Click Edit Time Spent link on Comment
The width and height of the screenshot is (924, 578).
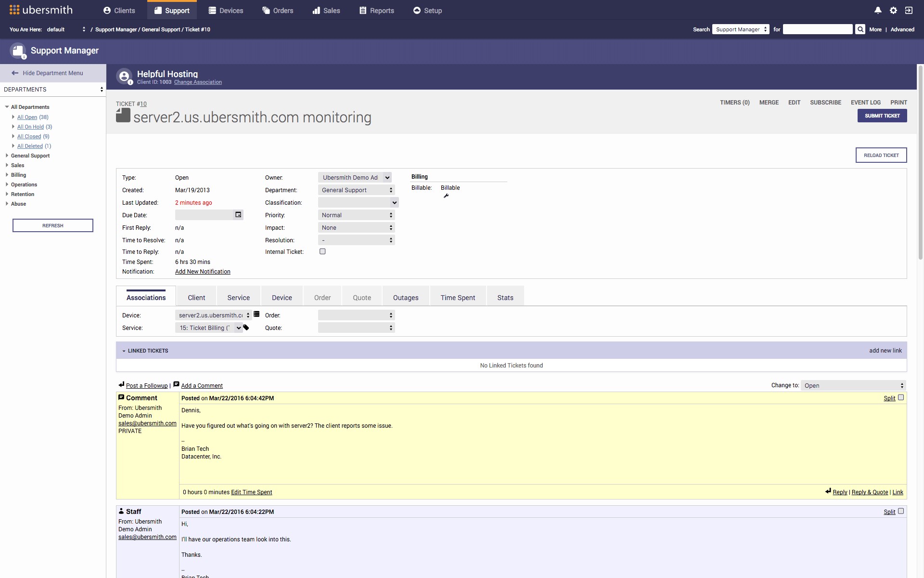click(x=252, y=492)
